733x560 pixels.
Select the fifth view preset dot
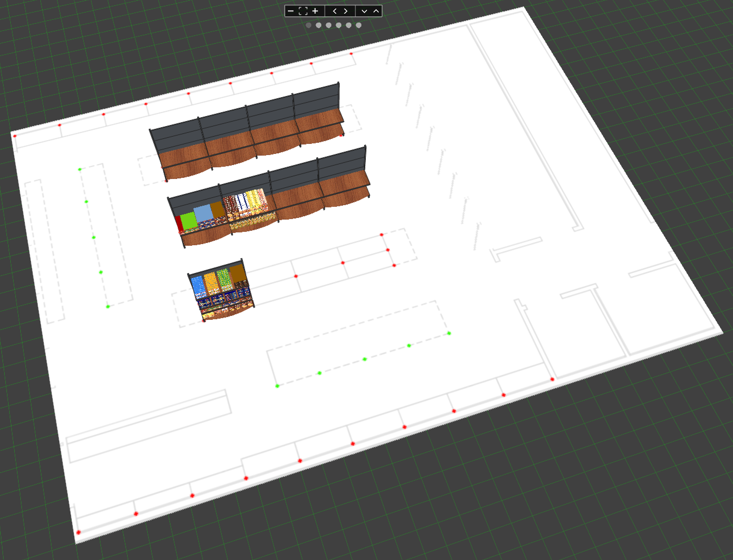349,25
